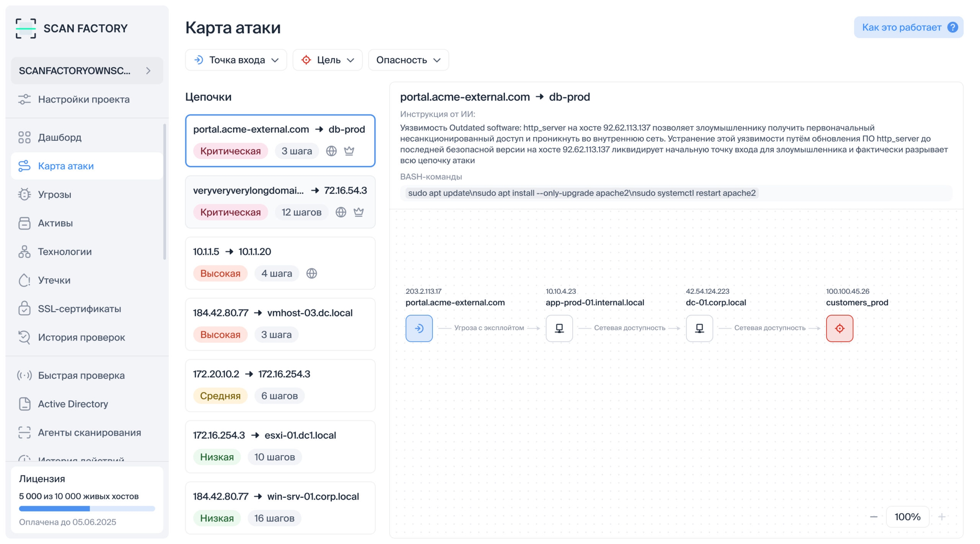Image resolution: width=980 pixels, height=544 pixels.
Task: Click the globe icon on portal.acme-external.com chain
Action: click(x=331, y=151)
